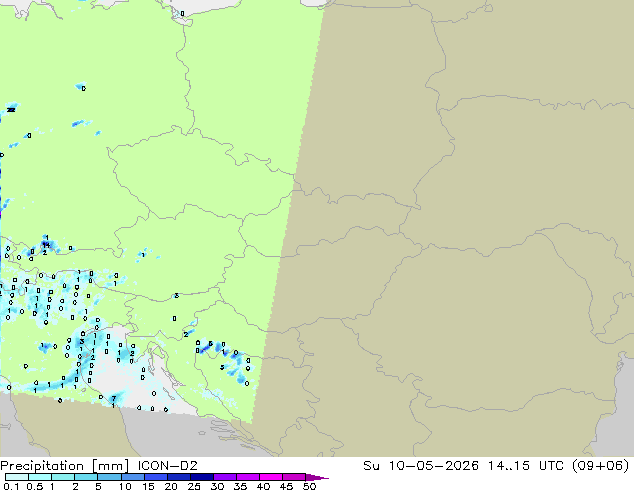
Task: Select the legend swatch between 15 and 20
Action: 155,477
